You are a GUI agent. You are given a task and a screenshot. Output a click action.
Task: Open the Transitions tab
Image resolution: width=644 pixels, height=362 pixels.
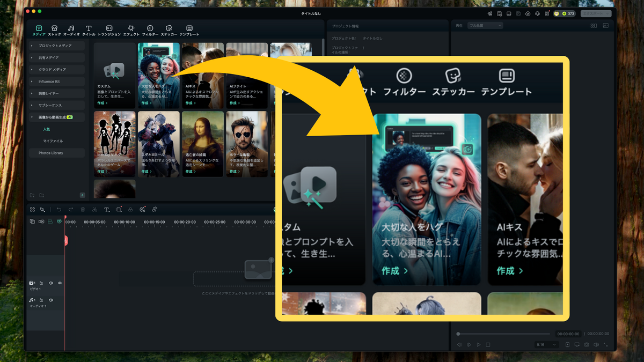pos(109,30)
